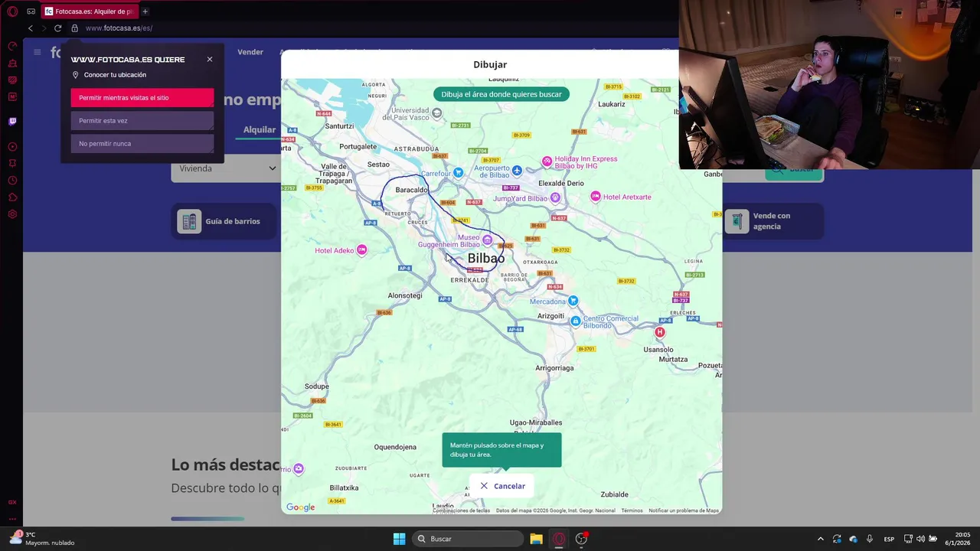
Task: Click the Términos link on the map
Action: (632, 510)
